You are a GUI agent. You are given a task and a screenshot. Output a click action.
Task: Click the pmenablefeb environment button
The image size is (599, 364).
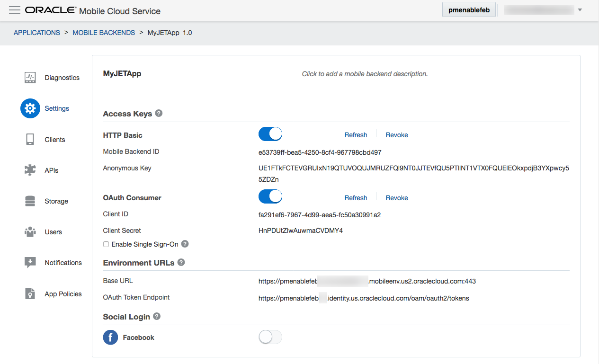[469, 10]
